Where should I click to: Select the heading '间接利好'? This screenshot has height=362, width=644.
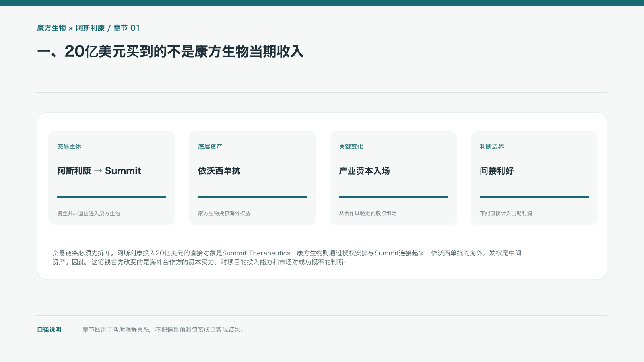pos(497,171)
